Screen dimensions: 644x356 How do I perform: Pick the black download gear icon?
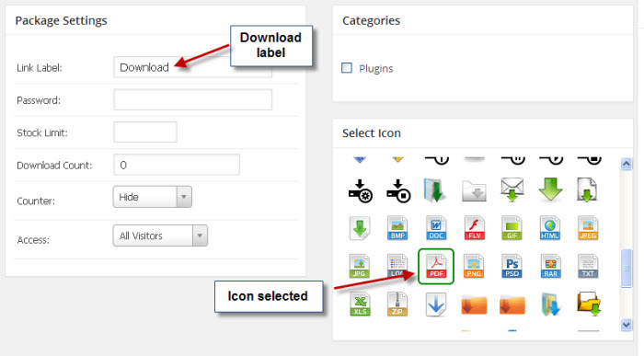pos(360,190)
